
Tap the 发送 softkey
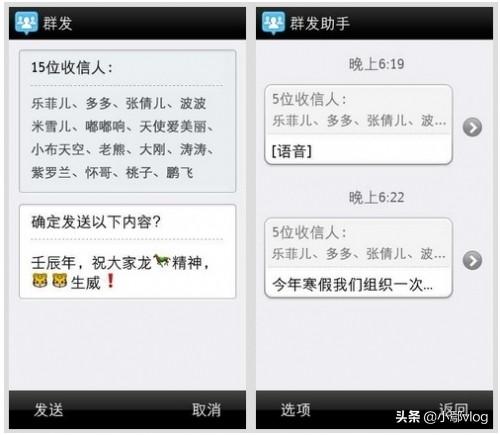pyautogui.click(x=49, y=409)
